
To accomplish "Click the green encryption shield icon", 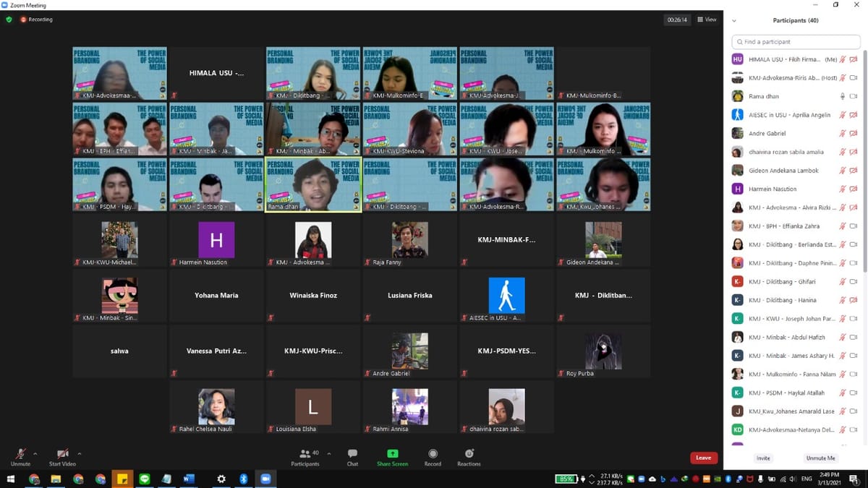I will (x=9, y=20).
